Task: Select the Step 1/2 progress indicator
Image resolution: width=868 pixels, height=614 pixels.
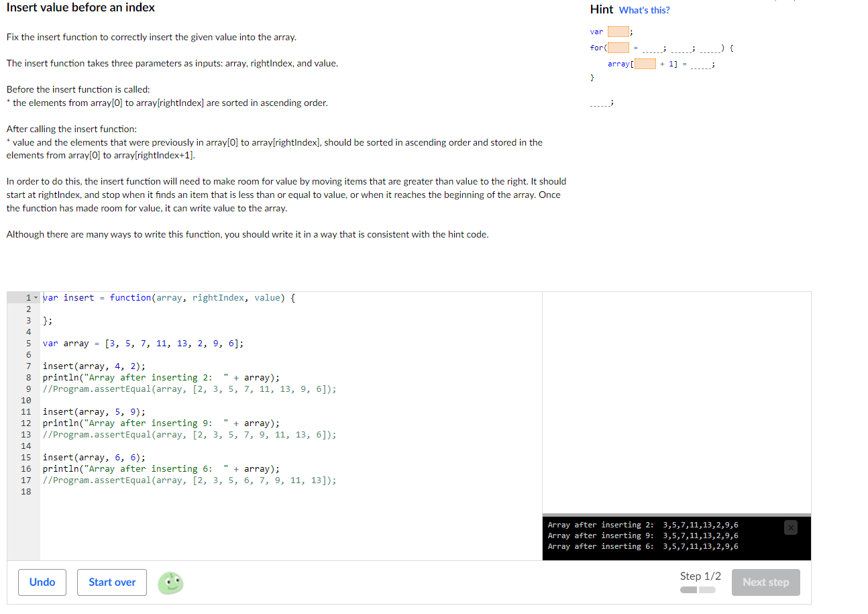Action: coord(700,576)
